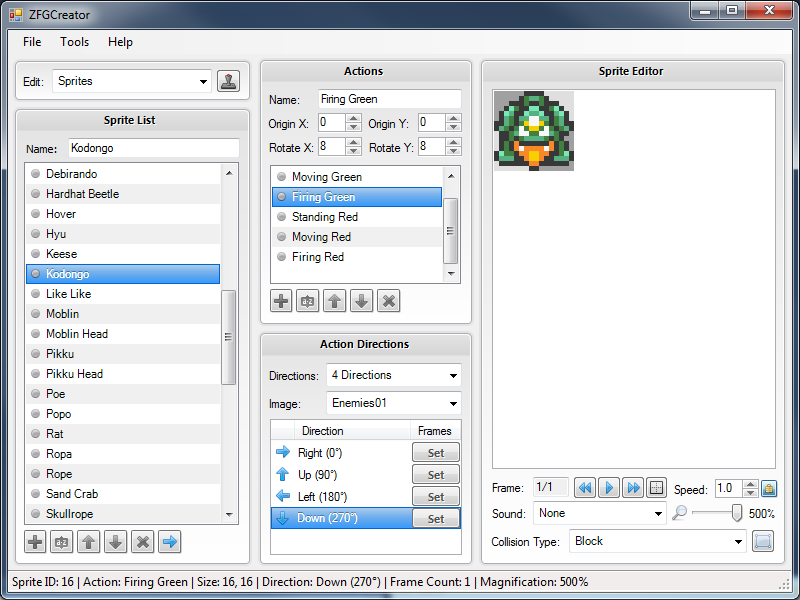The width and height of the screenshot is (800, 600).
Task: Play the sprite animation
Action: pos(609,488)
